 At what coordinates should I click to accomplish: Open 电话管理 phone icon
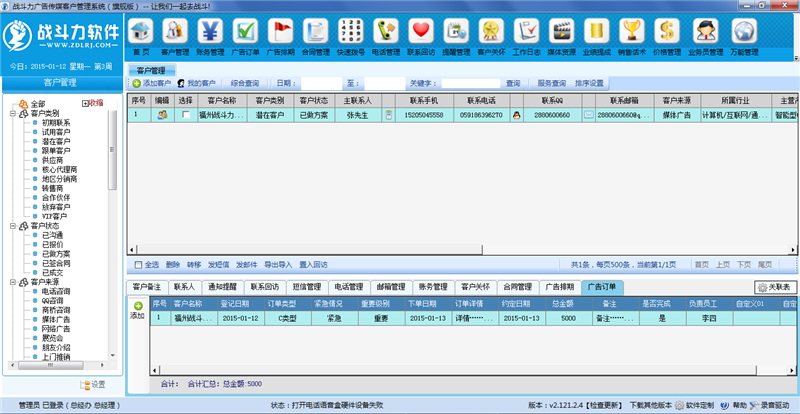(x=386, y=31)
